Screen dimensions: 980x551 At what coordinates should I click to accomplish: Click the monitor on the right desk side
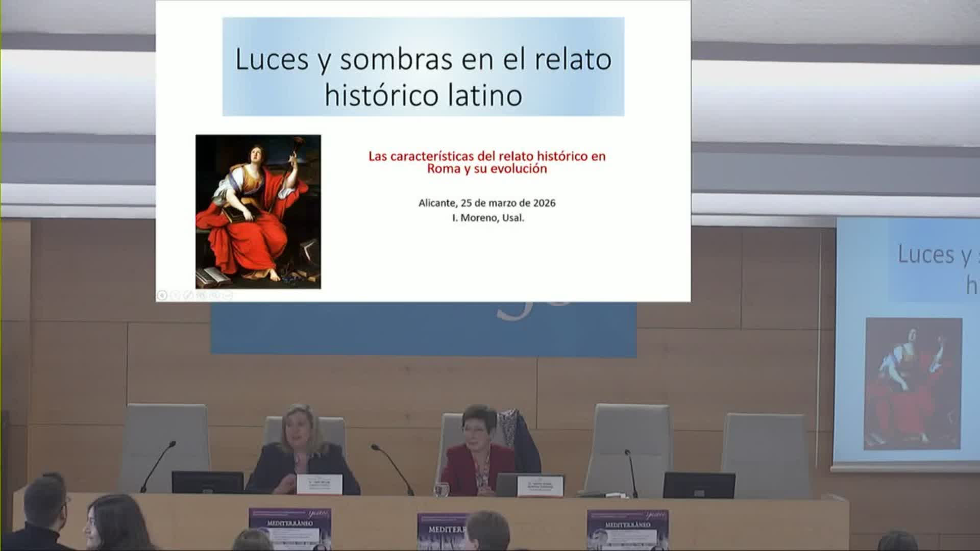click(x=699, y=485)
